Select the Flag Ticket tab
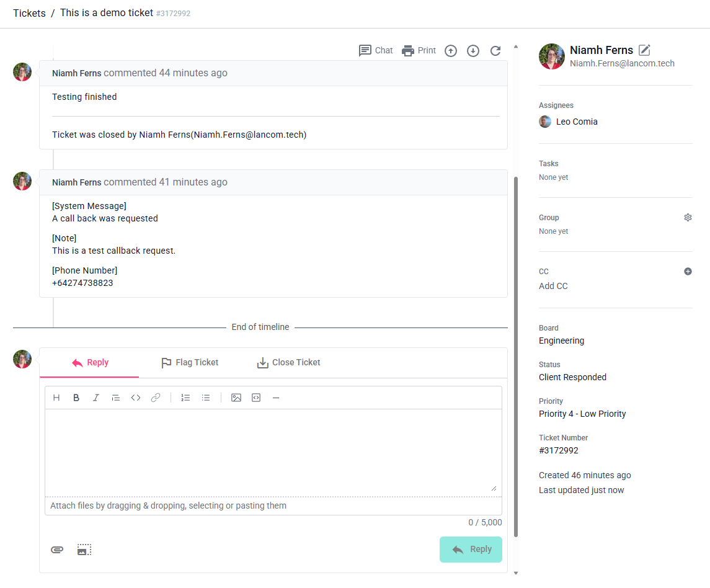The image size is (710, 588). 190,362
